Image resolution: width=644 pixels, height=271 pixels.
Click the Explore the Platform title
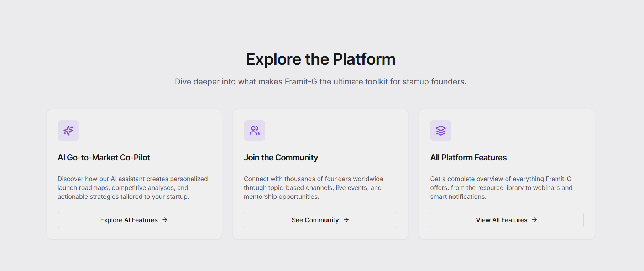pyautogui.click(x=320, y=59)
